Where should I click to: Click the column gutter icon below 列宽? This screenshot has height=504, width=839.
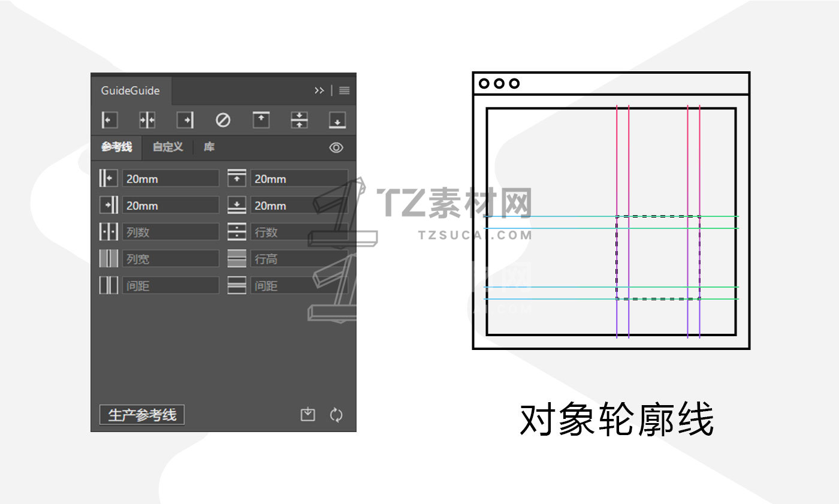click(108, 285)
